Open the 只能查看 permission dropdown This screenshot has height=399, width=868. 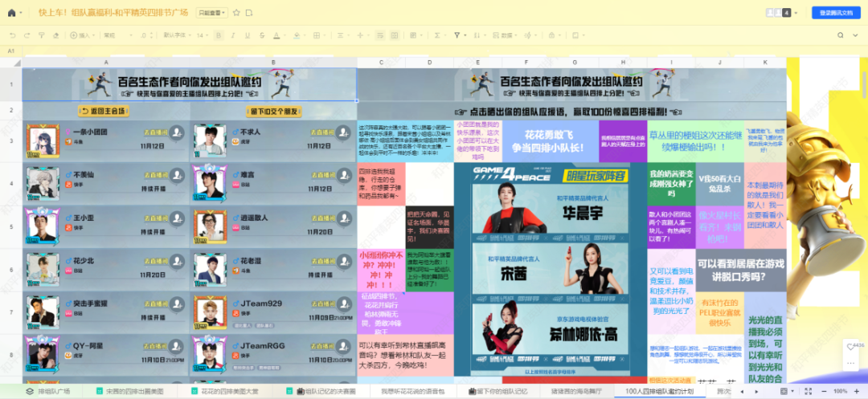212,13
